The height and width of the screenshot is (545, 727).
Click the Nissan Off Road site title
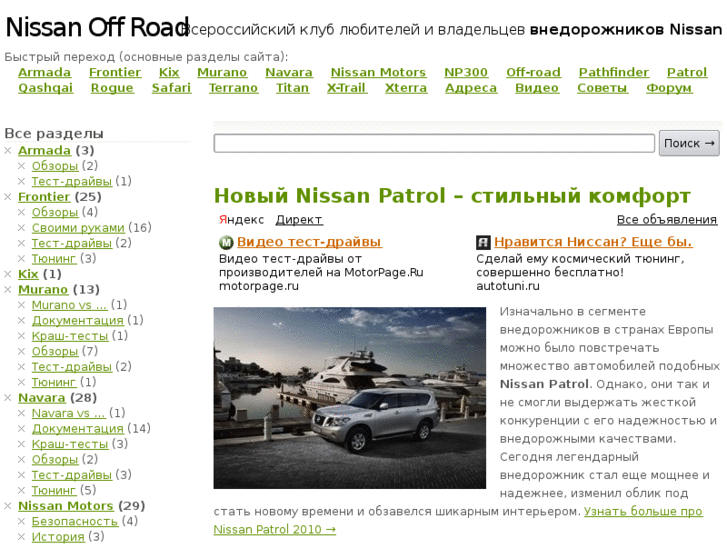pyautogui.click(x=97, y=27)
